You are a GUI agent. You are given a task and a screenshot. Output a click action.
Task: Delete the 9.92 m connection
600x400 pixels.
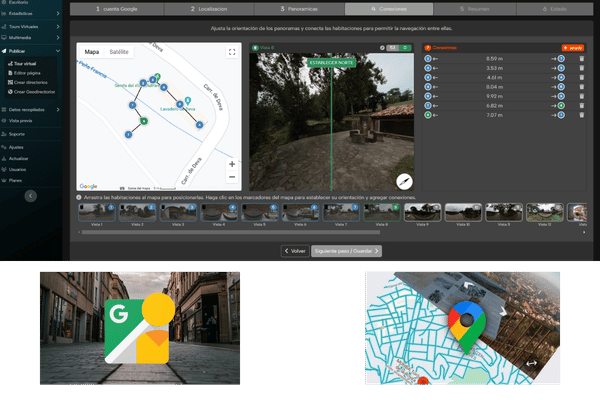(x=582, y=96)
